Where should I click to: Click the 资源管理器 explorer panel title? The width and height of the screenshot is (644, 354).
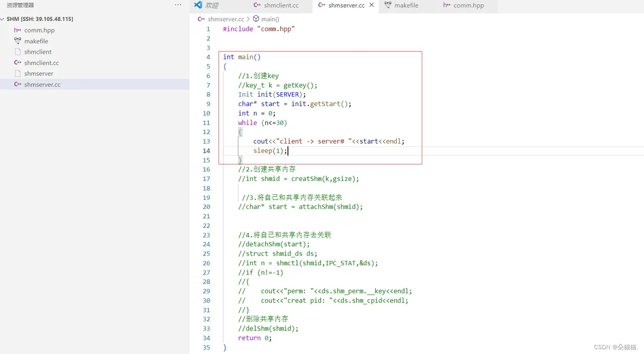(x=20, y=5)
